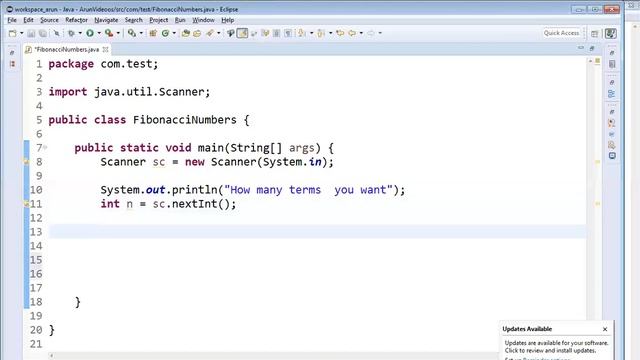
Task: Open the Edit menu
Action: (x=28, y=20)
